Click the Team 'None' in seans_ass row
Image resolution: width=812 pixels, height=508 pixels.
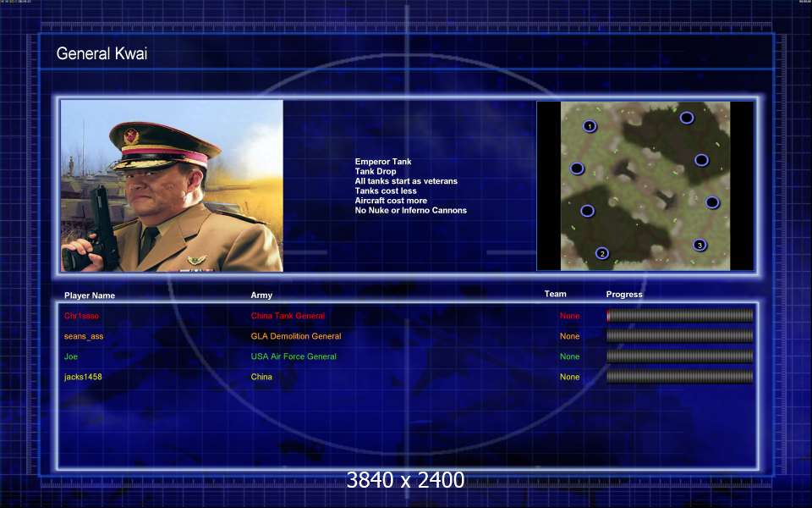(x=569, y=336)
